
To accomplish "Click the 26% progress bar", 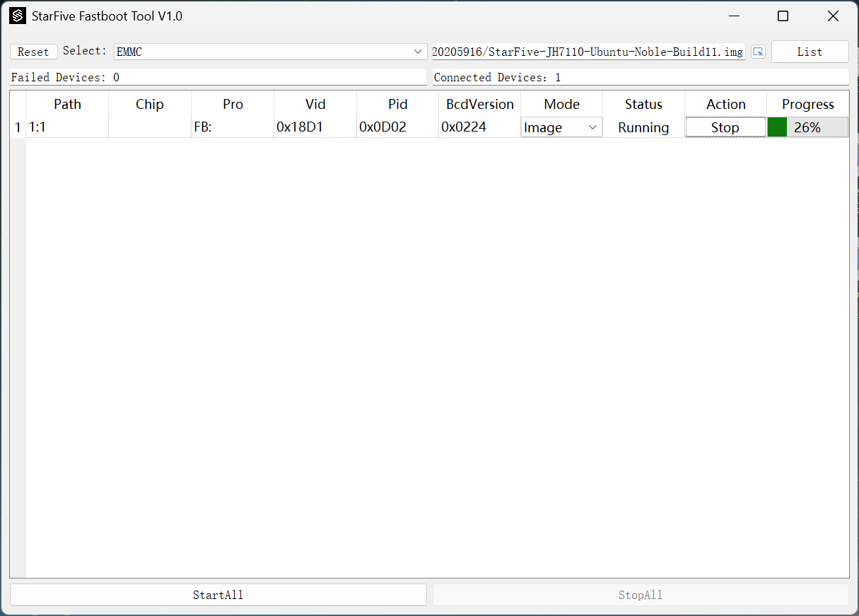I will pos(807,127).
